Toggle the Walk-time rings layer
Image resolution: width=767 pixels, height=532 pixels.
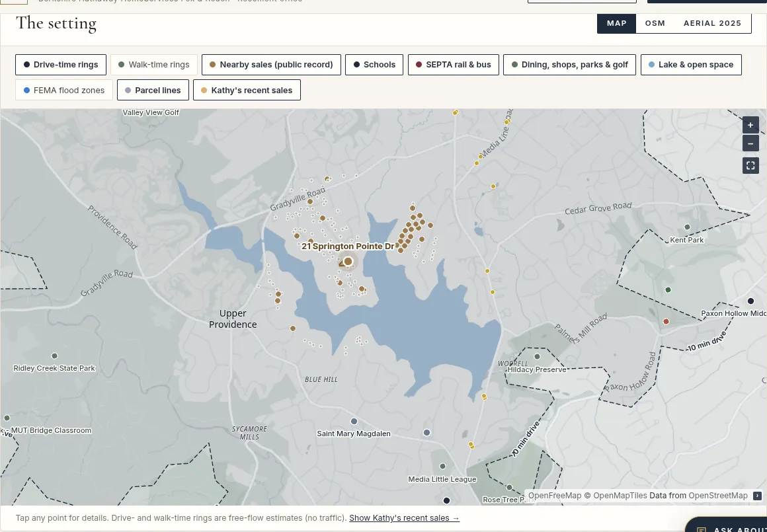click(154, 65)
